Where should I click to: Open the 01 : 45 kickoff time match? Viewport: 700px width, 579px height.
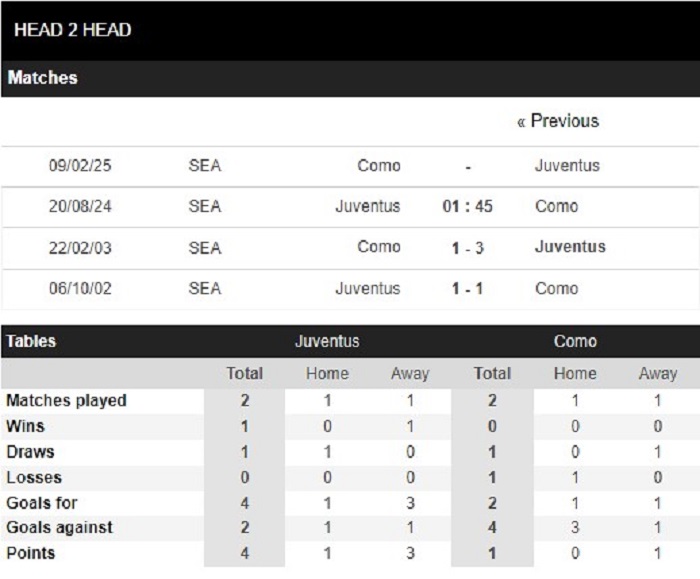(x=467, y=207)
